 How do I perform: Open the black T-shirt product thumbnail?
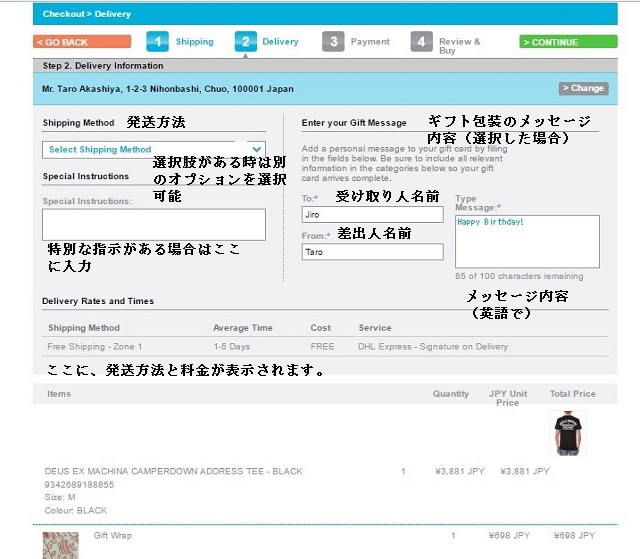[568, 433]
